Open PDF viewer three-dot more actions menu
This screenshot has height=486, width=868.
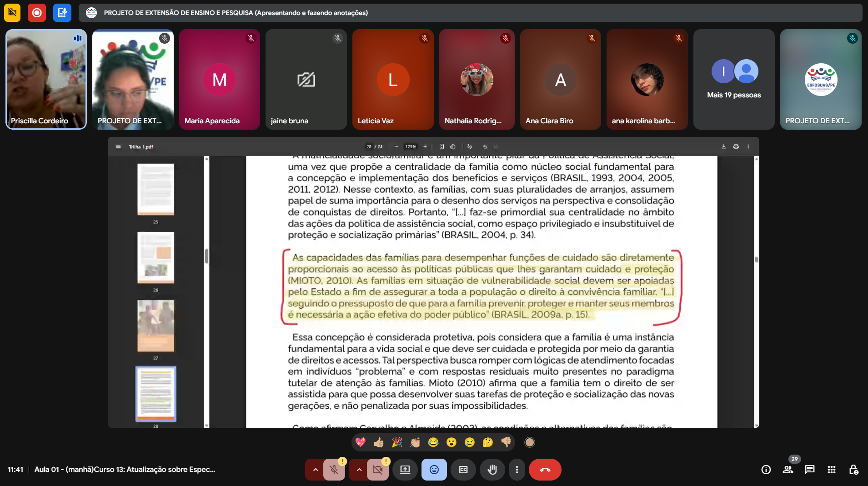pos(748,147)
